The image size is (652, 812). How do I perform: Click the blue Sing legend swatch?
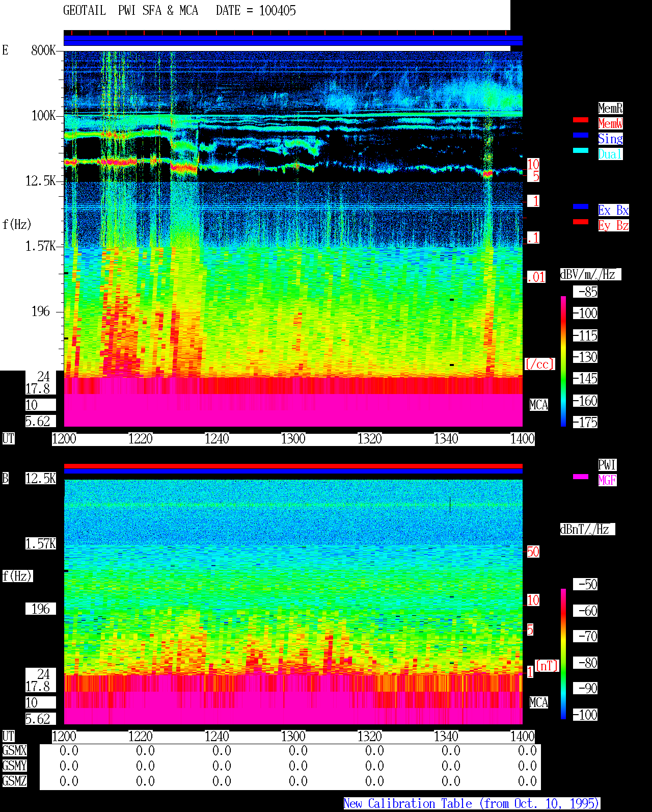[x=581, y=135]
